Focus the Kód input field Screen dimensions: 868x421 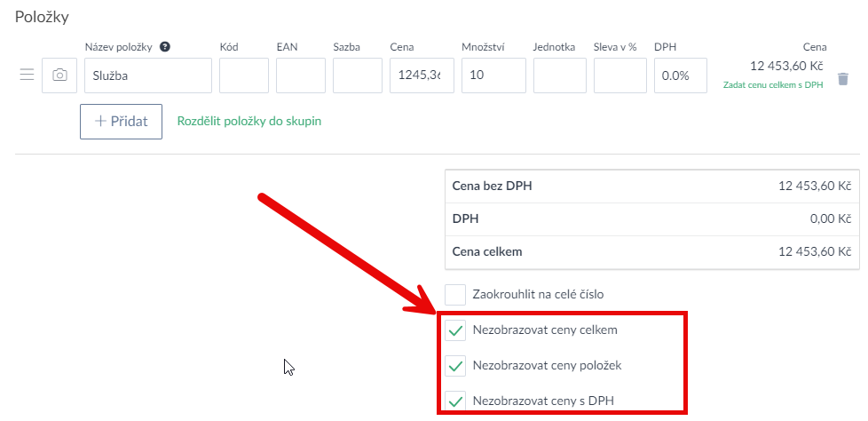click(244, 75)
